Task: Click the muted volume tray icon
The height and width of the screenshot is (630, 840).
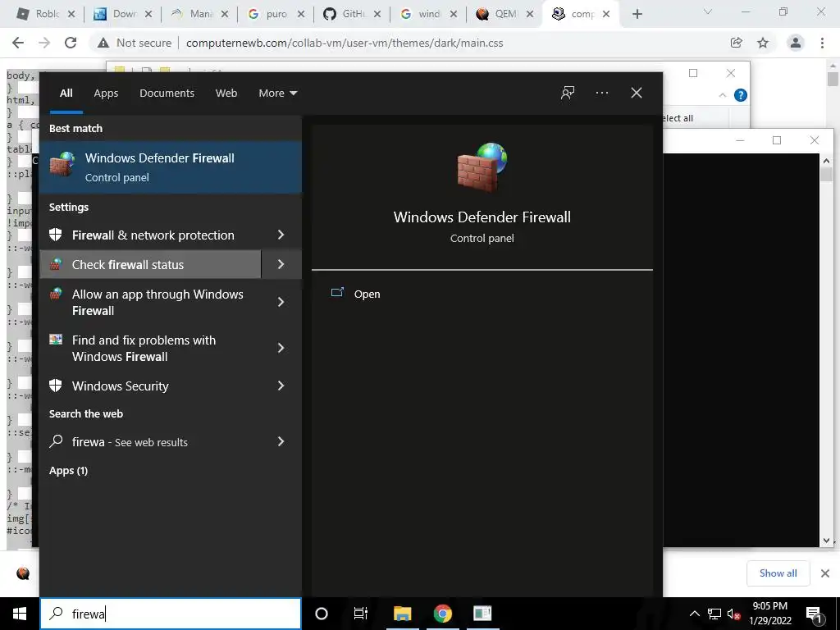Action: click(x=734, y=614)
